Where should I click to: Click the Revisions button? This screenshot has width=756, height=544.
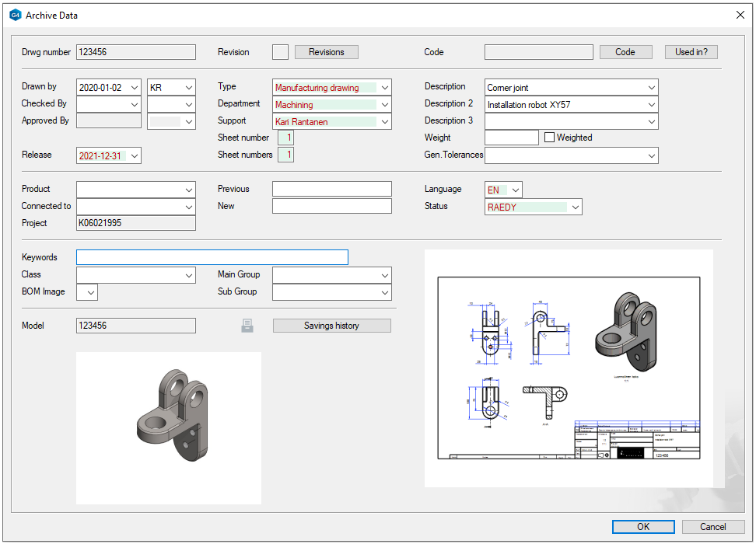(x=326, y=52)
